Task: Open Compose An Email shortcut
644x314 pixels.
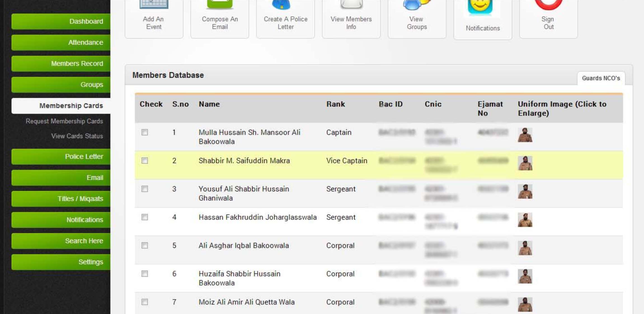Action: click(x=220, y=17)
